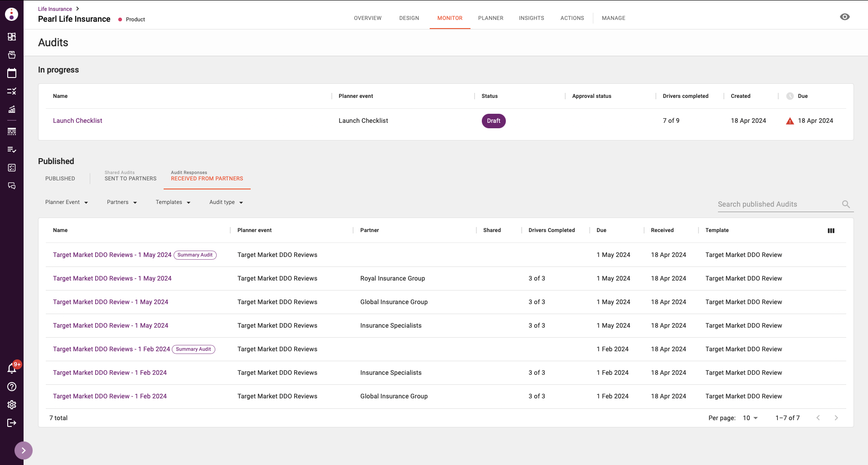Open the 1 May 2024 Summary Audit reviews link
Screen dimensions: 868x465
[112, 255]
